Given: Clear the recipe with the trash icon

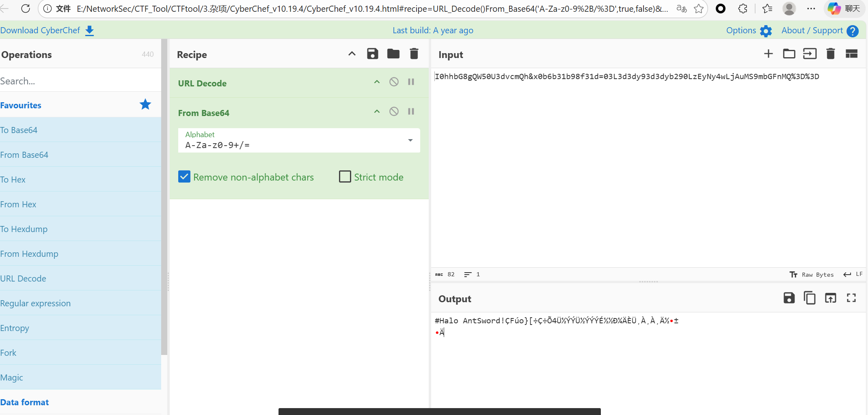Looking at the screenshot, I should (414, 54).
